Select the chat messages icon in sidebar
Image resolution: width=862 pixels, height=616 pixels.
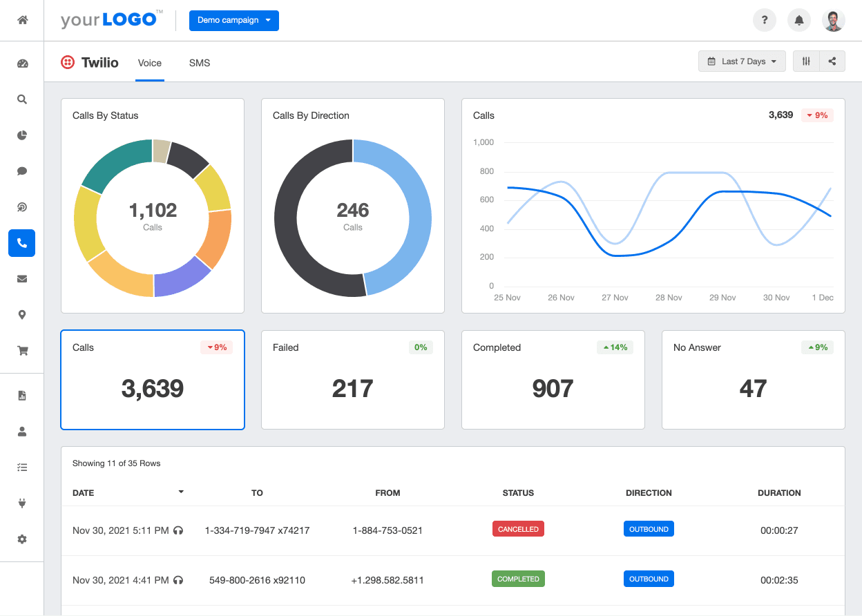[x=21, y=171]
